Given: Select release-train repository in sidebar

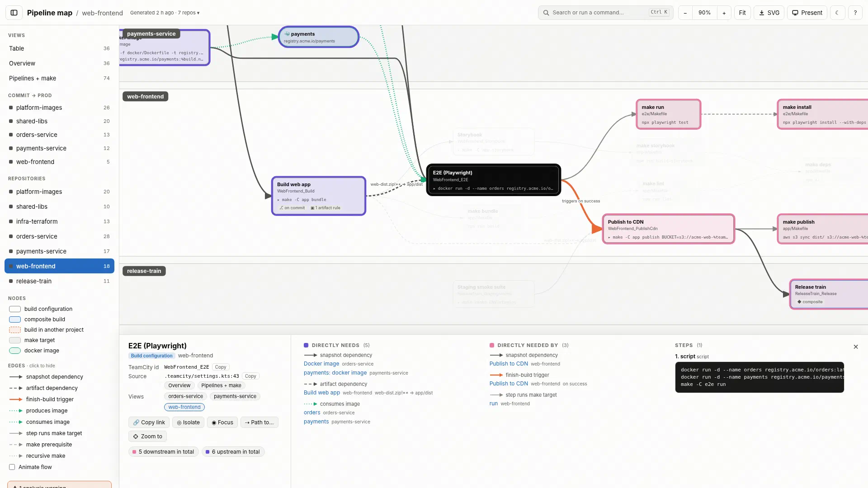Looking at the screenshot, I should 59,281.
